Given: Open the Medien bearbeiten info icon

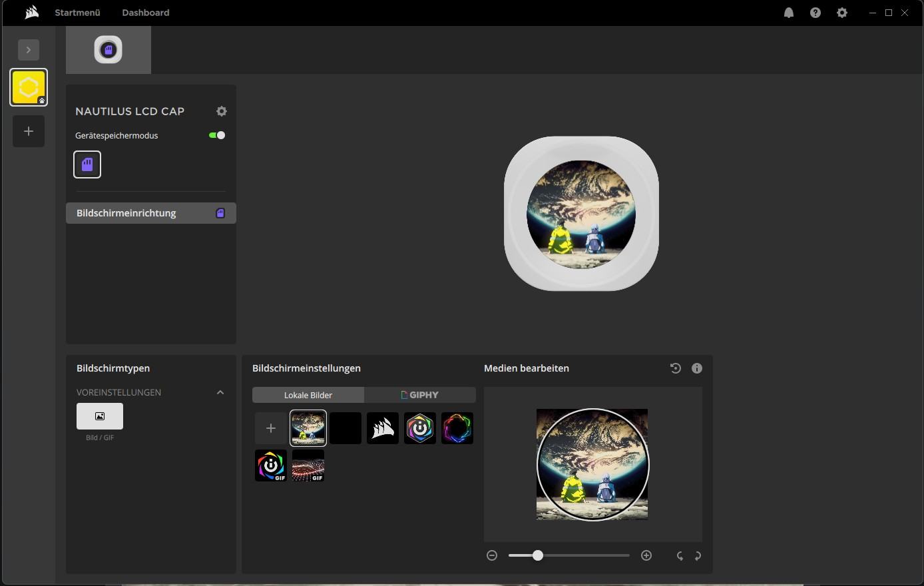Looking at the screenshot, I should click(x=697, y=368).
